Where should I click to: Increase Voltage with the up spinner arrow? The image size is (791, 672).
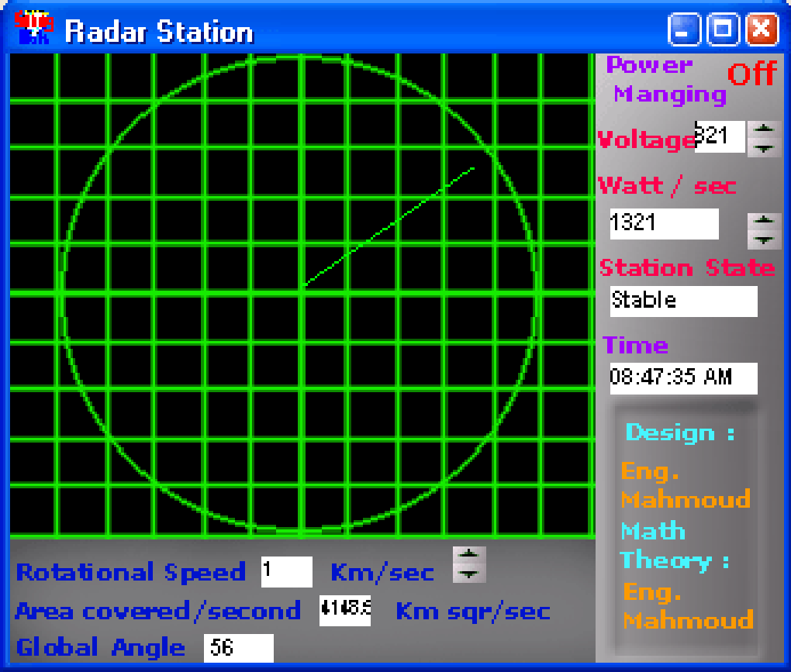point(763,129)
